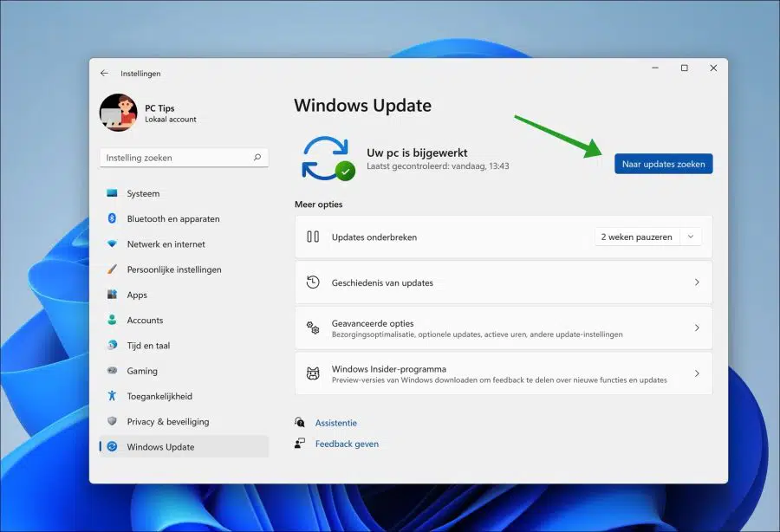Click the Netwerk en internet wifi icon
The width and height of the screenshot is (780, 532).
click(112, 243)
